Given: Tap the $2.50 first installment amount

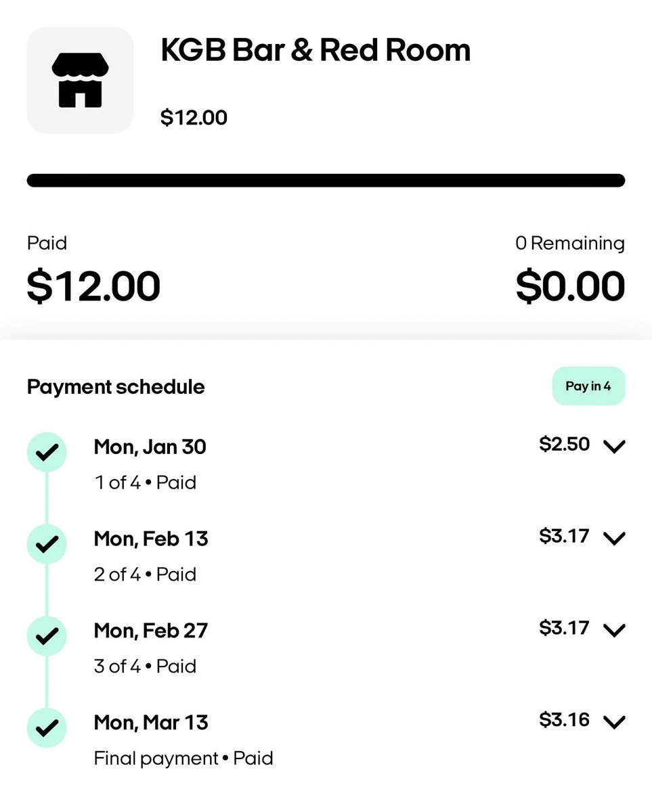Looking at the screenshot, I should point(565,445).
